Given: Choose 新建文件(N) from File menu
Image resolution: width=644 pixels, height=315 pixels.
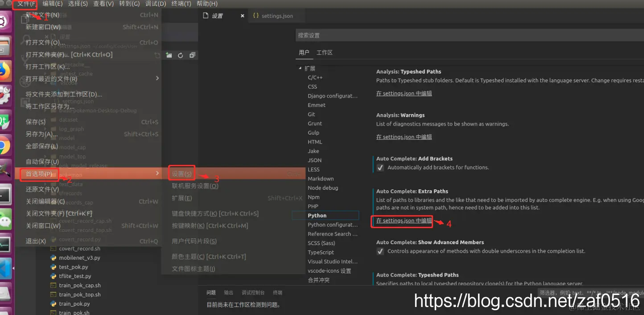Looking at the screenshot, I should click(x=88, y=15).
